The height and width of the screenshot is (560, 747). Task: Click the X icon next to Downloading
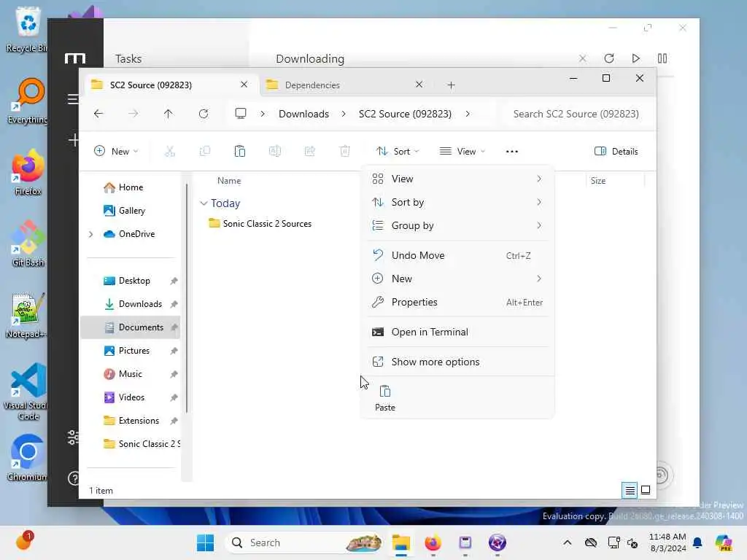(x=583, y=58)
